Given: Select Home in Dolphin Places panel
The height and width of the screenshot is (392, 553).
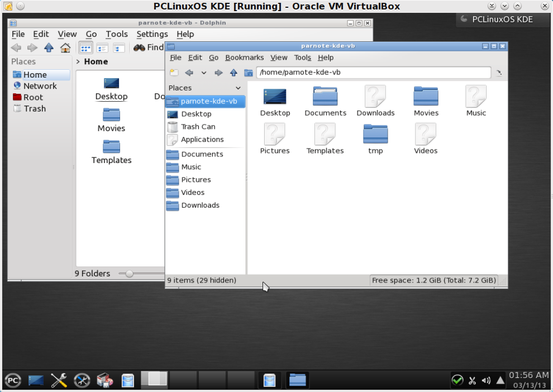Looking at the screenshot, I should click(x=41, y=75).
